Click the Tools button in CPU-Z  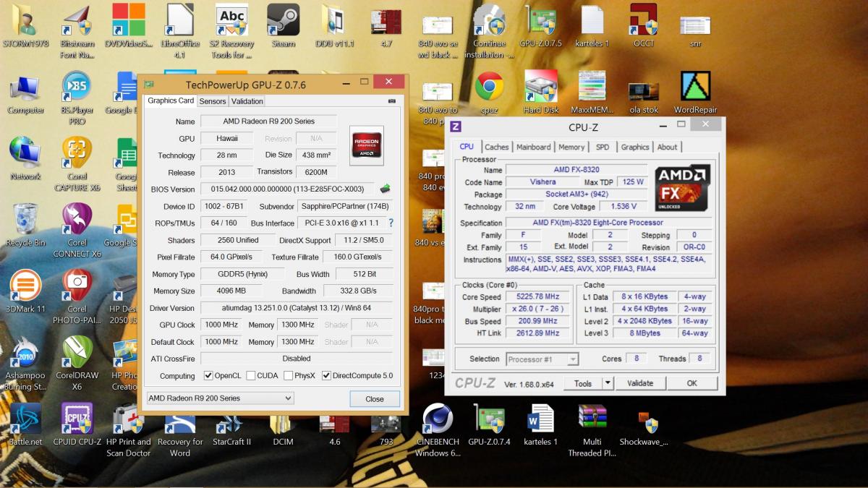583,383
